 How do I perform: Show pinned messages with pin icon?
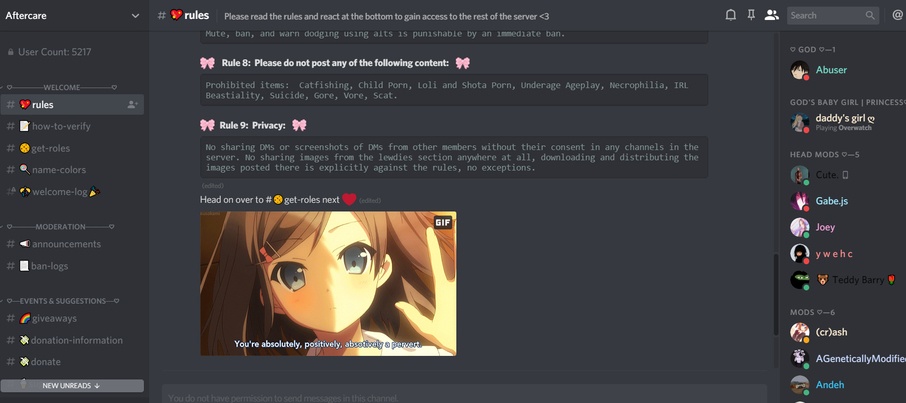tap(751, 16)
